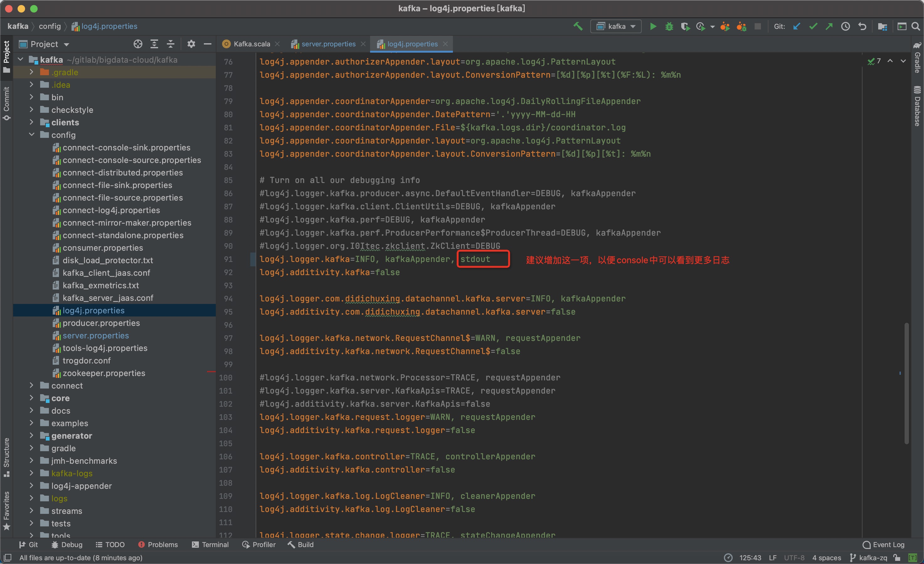924x564 pixels.
Task: Open the Terminal tool window
Action: click(x=210, y=545)
